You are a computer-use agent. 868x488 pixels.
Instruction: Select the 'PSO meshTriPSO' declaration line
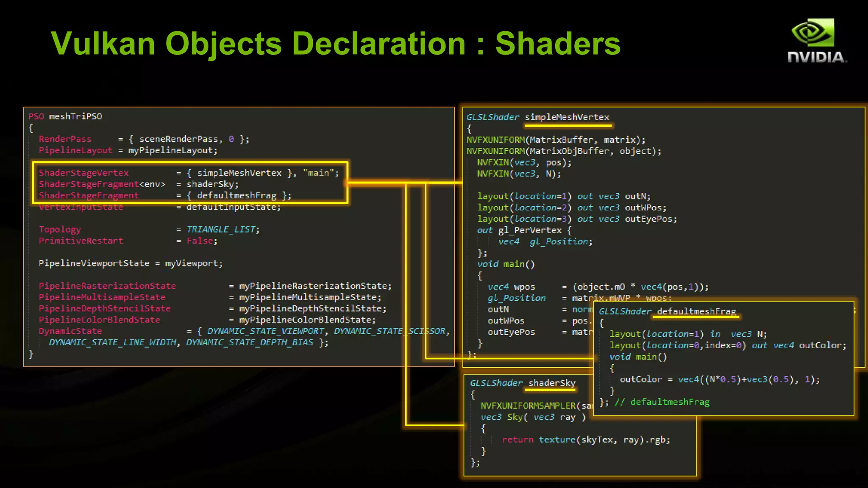point(65,116)
